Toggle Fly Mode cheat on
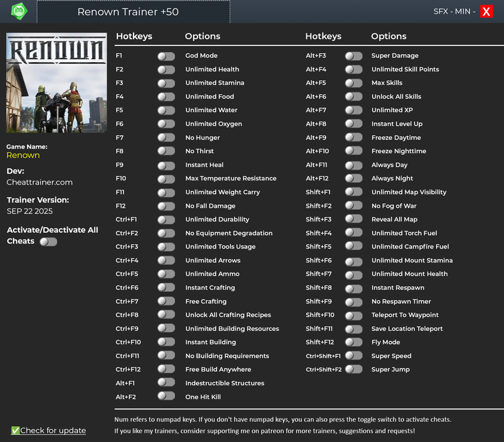504x442 pixels. point(354,342)
